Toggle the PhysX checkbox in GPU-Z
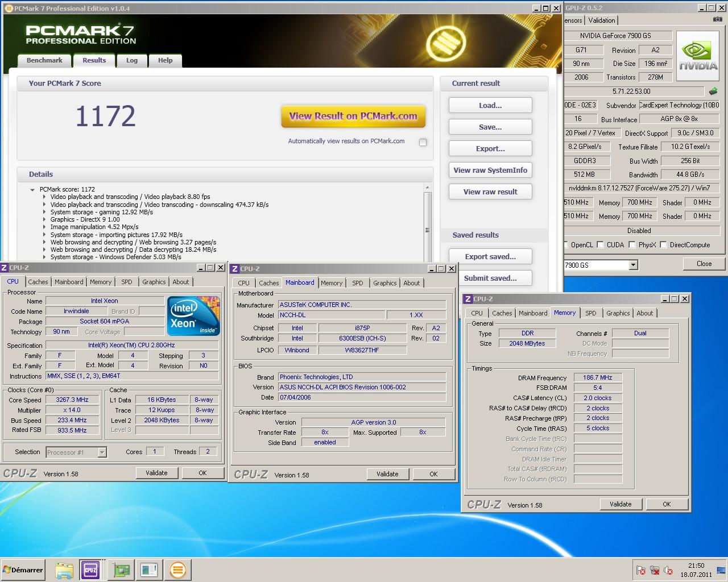This screenshot has width=728, height=582. (632, 245)
